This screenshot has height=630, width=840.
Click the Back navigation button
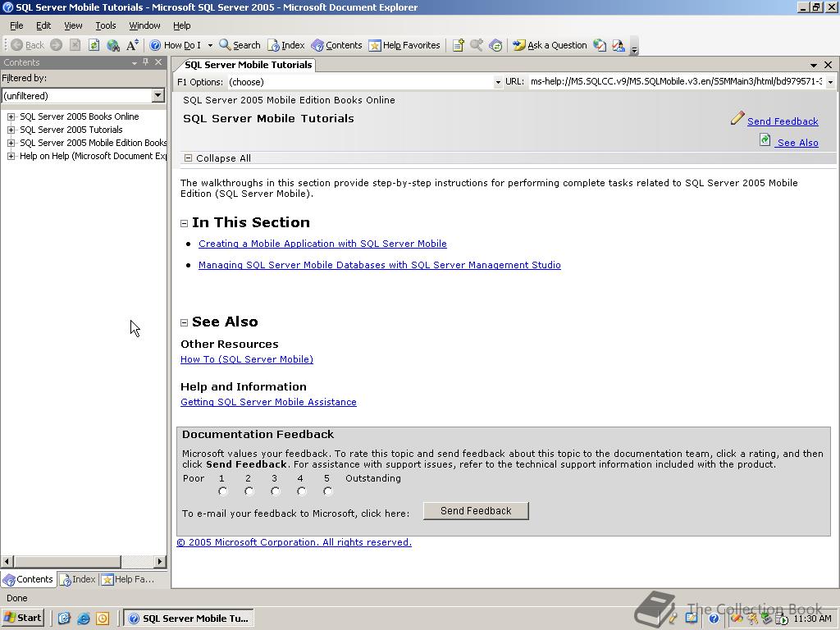[27, 46]
